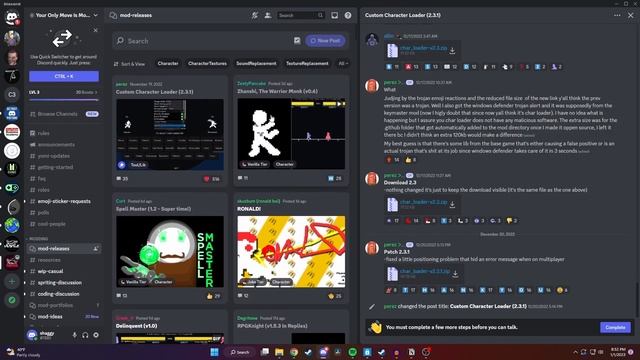Click the header search box
This screenshot has height=360, width=640.
pyautogui.click(x=301, y=16)
